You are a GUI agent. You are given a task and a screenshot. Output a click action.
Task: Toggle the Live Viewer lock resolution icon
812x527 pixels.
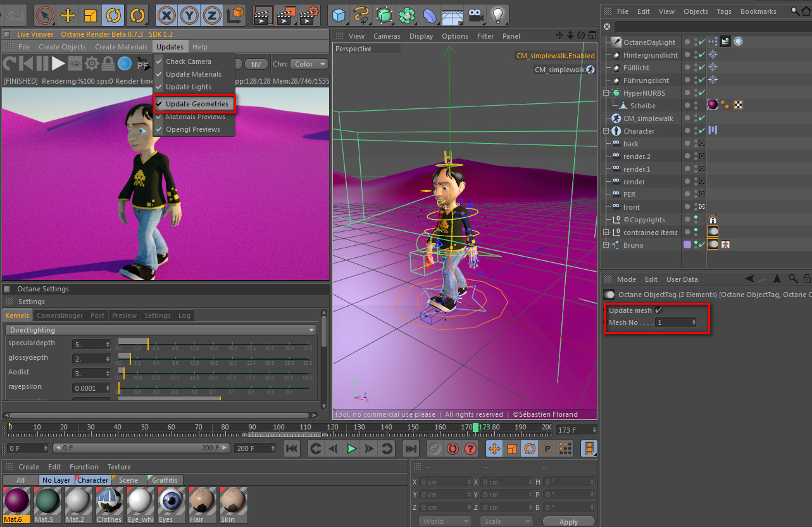(x=108, y=63)
